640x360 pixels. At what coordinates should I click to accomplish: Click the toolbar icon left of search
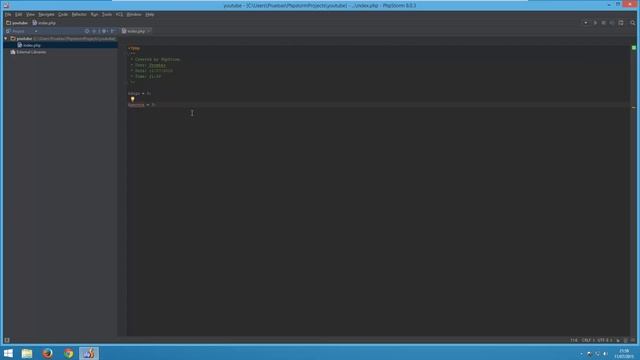point(621,23)
